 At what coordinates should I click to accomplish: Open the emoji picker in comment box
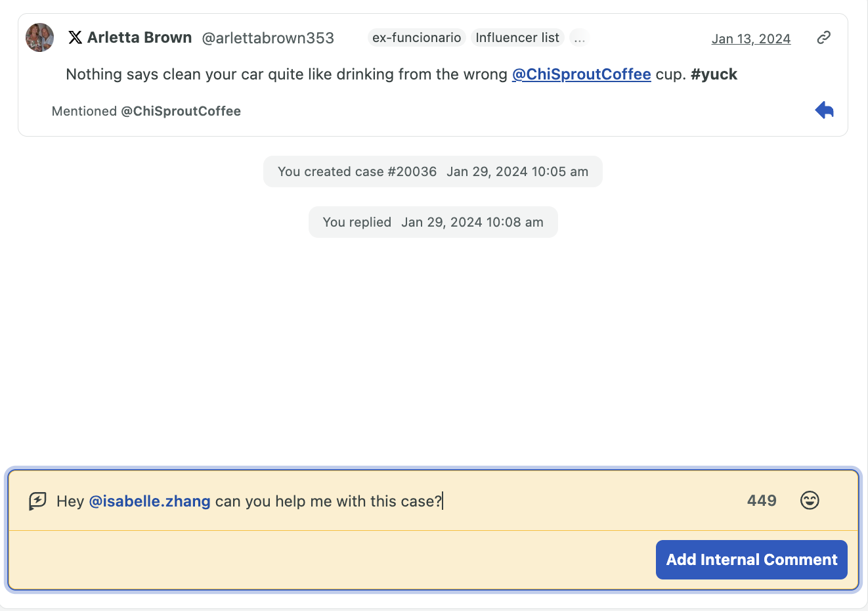coord(810,501)
